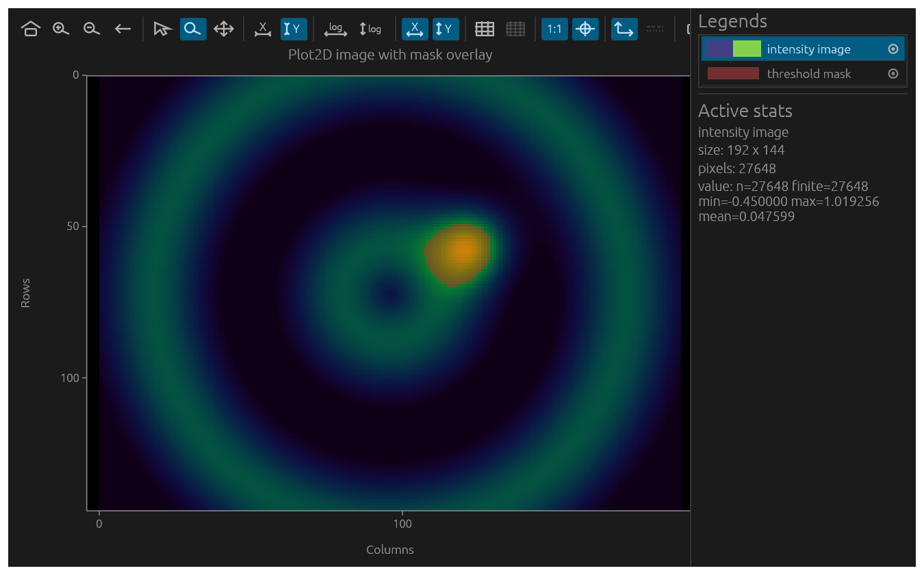Select the intensity image legend entry
This screenshot has width=924, height=575.
(x=803, y=49)
